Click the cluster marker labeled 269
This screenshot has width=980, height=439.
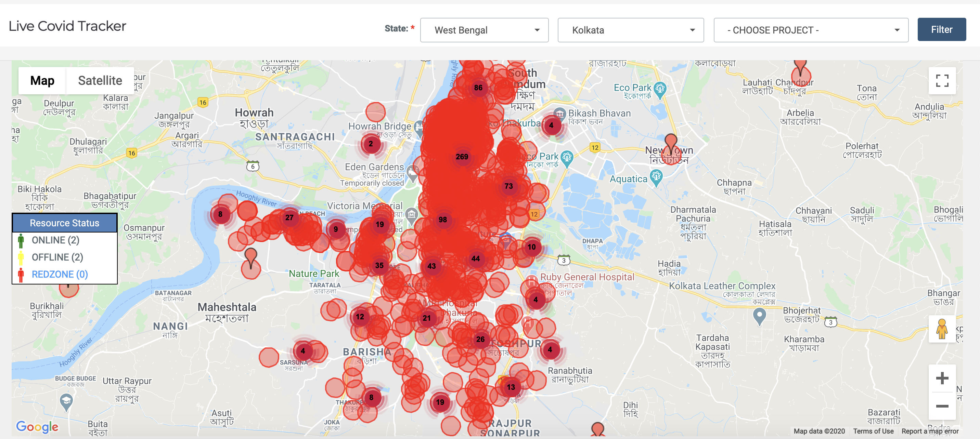click(462, 157)
